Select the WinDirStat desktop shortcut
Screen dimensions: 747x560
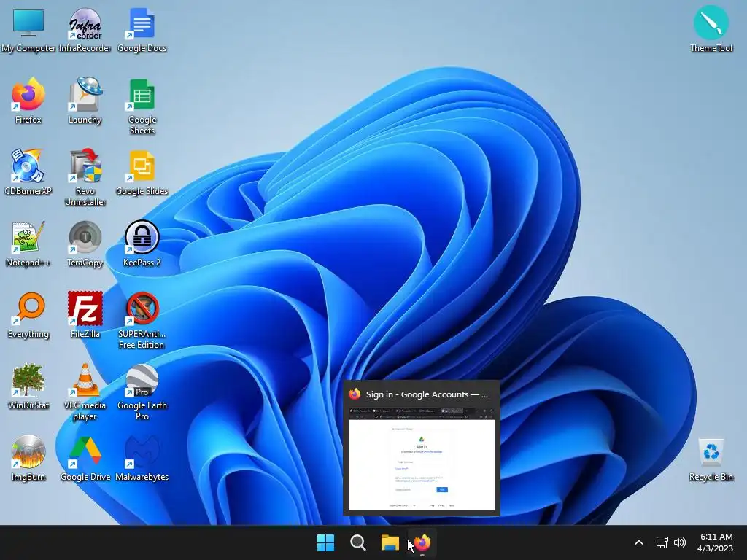[28, 386]
